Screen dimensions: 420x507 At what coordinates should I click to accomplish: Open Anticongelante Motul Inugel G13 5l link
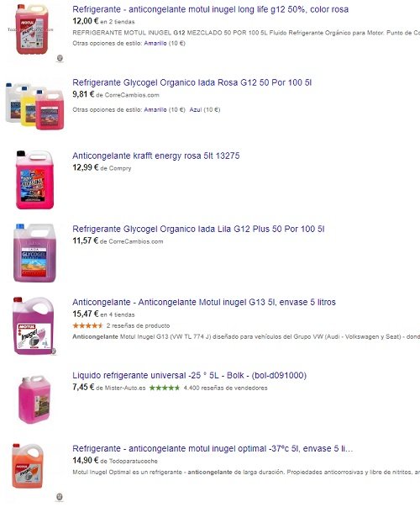pos(204,303)
